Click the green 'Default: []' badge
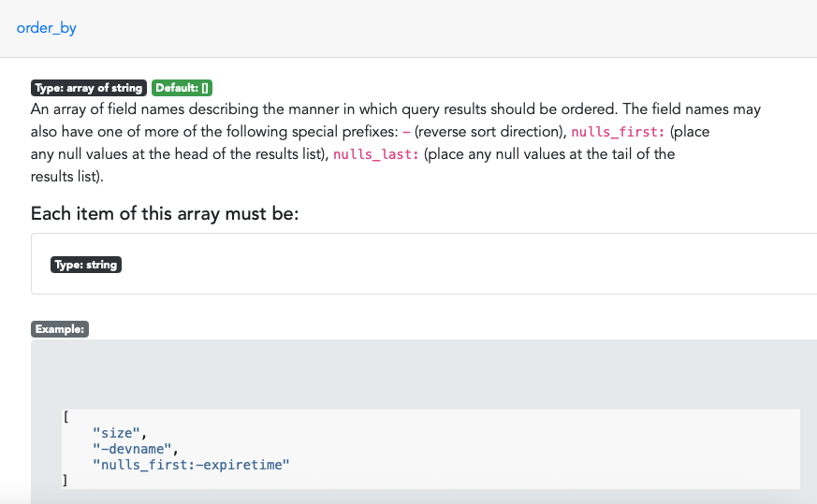The image size is (817, 504). click(182, 88)
